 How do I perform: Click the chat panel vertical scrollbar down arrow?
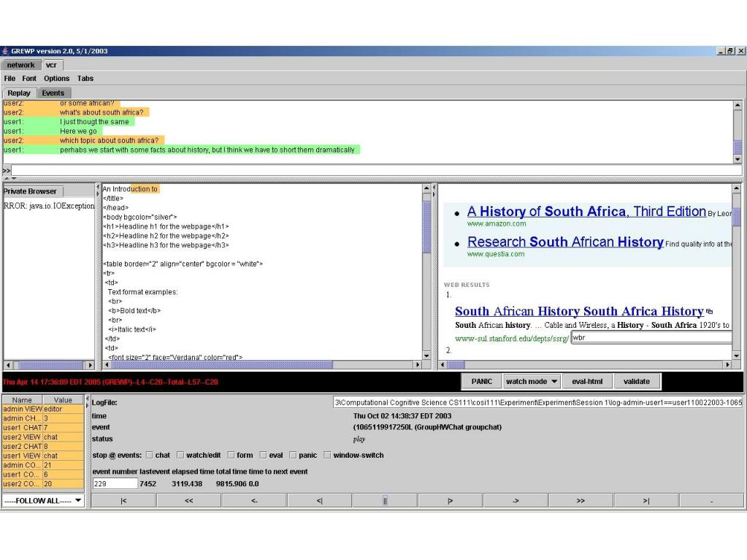click(737, 159)
